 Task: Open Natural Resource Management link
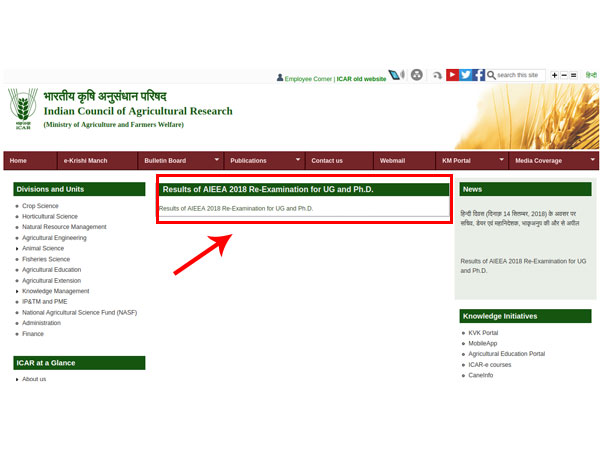tap(64, 227)
